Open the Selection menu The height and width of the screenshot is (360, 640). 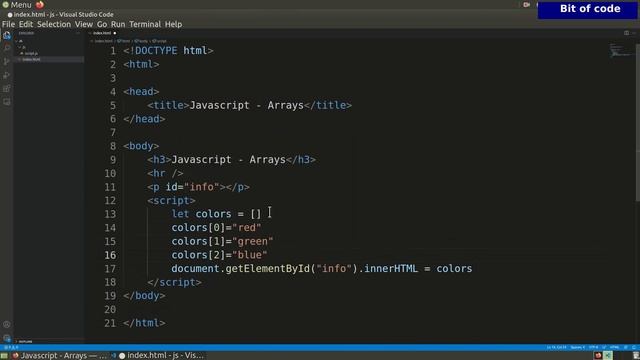pos(54,24)
